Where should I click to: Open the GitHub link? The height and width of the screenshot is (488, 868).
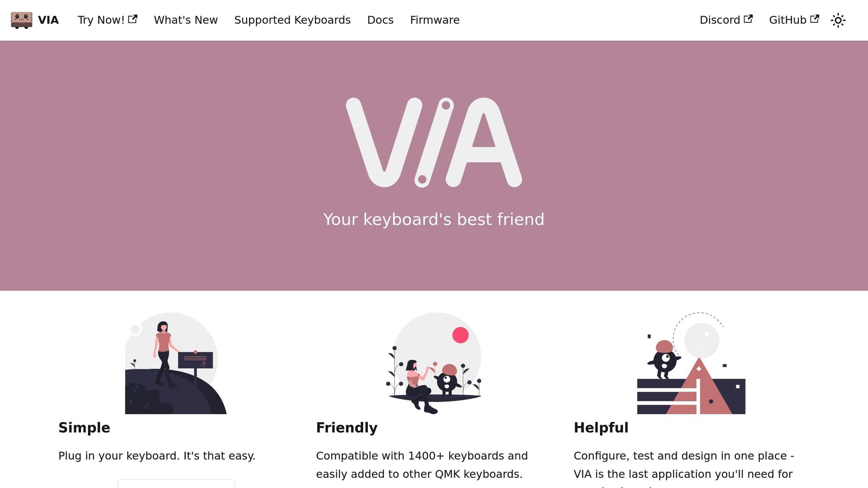coord(787,20)
